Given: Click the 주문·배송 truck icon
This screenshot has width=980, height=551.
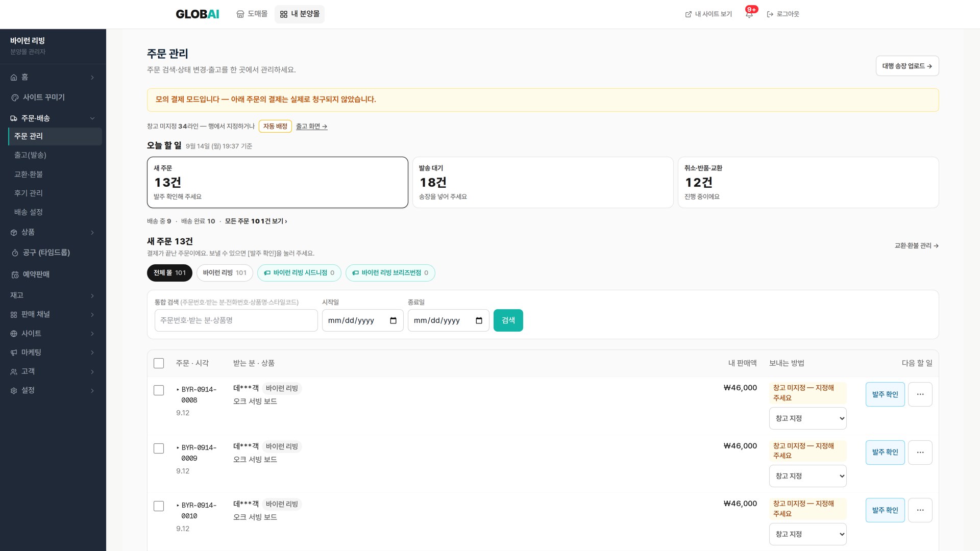Looking at the screenshot, I should (14, 118).
